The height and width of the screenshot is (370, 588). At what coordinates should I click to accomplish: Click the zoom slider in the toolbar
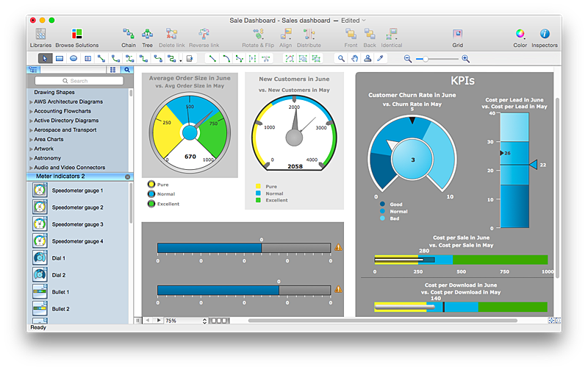437,58
